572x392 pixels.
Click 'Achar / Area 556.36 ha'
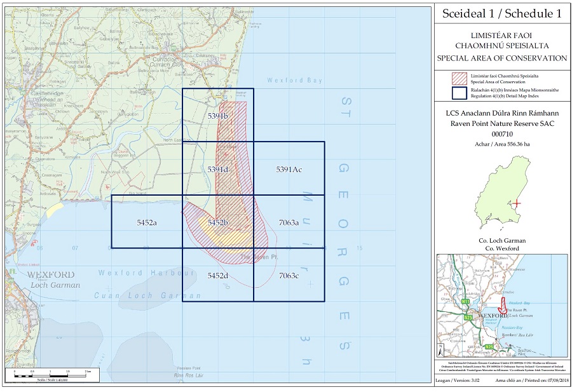coord(502,144)
